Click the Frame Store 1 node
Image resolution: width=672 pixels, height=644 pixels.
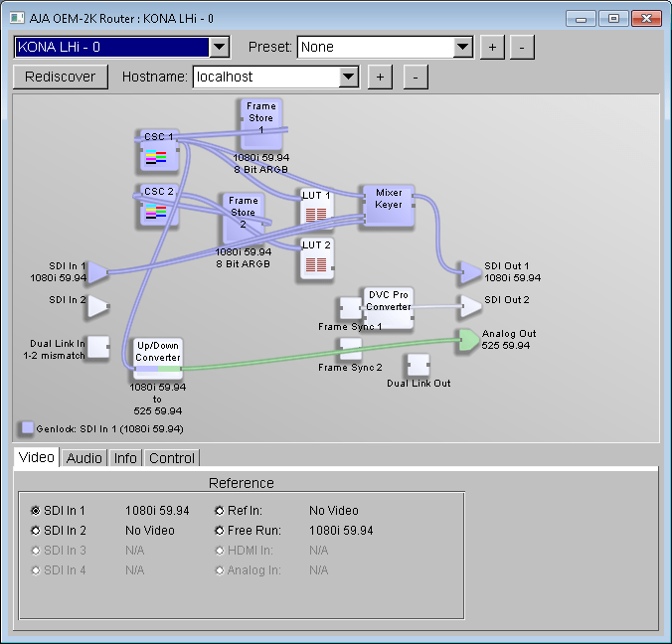click(x=261, y=124)
